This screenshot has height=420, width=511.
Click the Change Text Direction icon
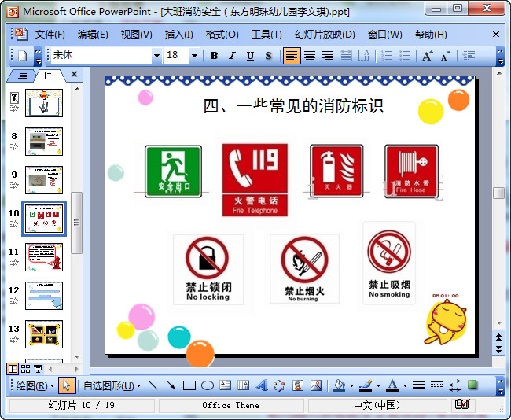tap(363, 56)
